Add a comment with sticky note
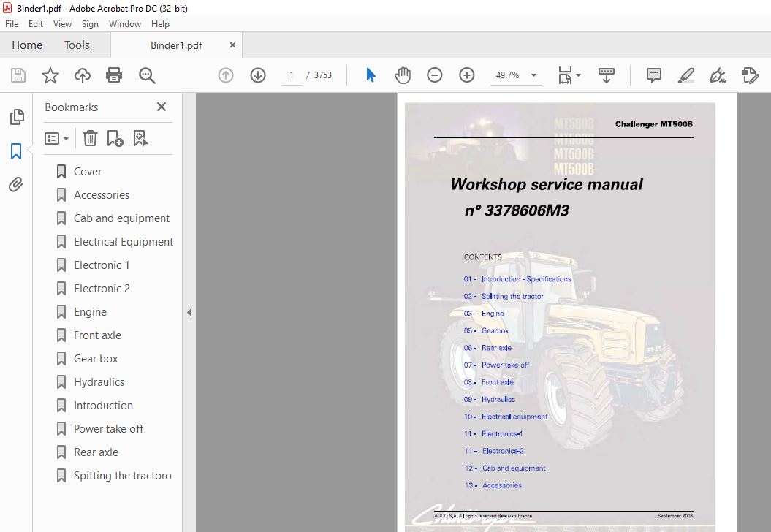 pyautogui.click(x=653, y=75)
